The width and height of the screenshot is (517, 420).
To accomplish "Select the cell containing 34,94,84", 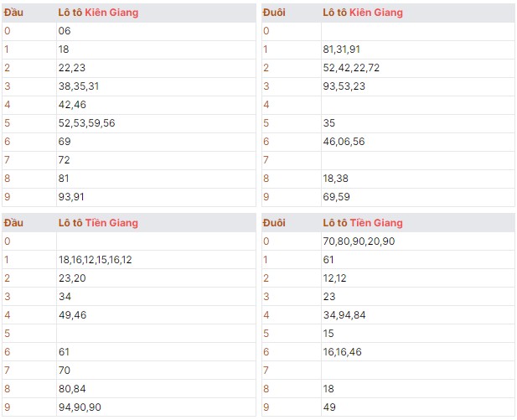I will pyautogui.click(x=344, y=315).
